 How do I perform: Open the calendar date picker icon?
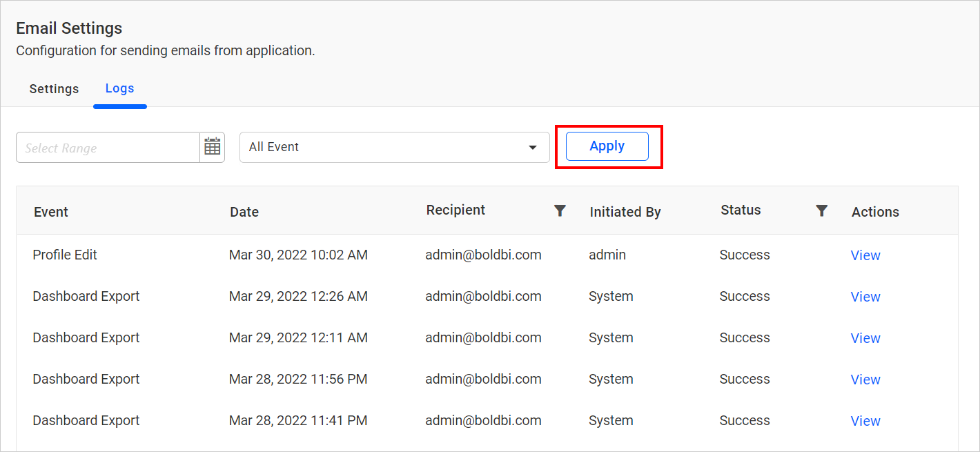point(212,146)
